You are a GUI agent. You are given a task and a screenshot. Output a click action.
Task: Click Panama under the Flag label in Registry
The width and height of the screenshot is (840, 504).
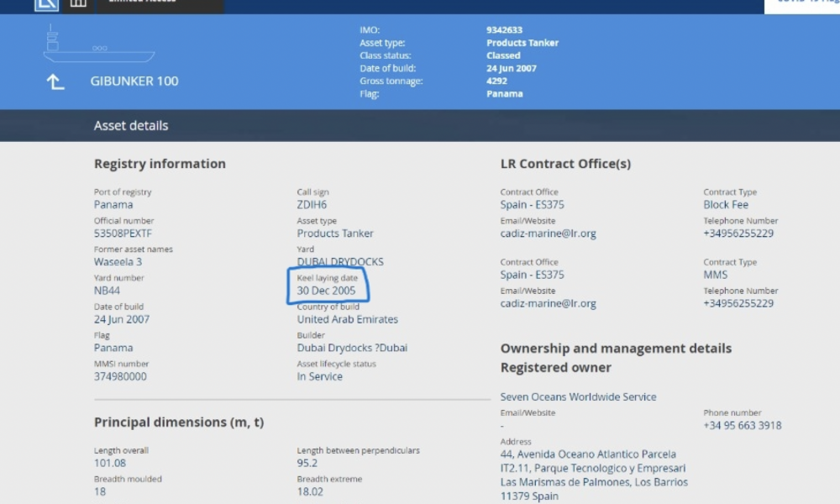[113, 348]
